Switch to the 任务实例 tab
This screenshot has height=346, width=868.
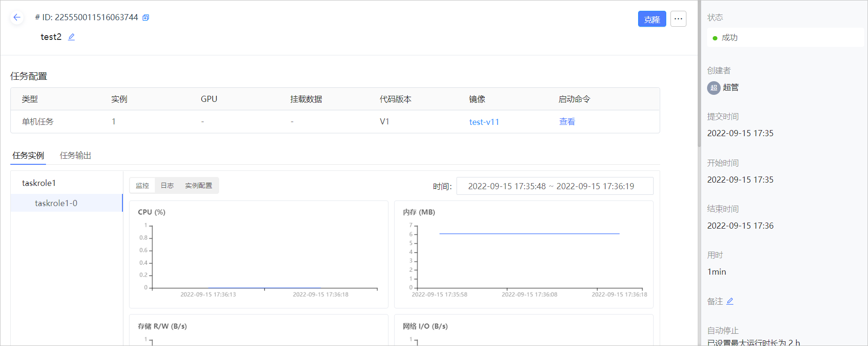(28, 155)
